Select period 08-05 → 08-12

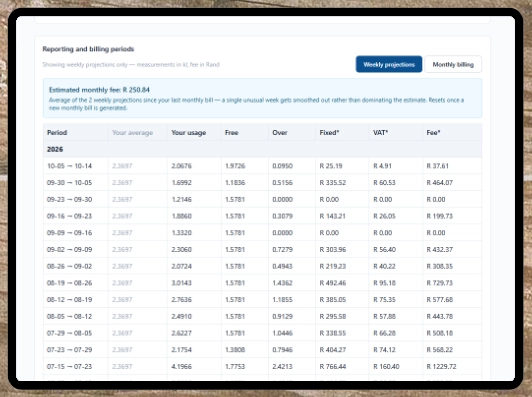coord(69,316)
